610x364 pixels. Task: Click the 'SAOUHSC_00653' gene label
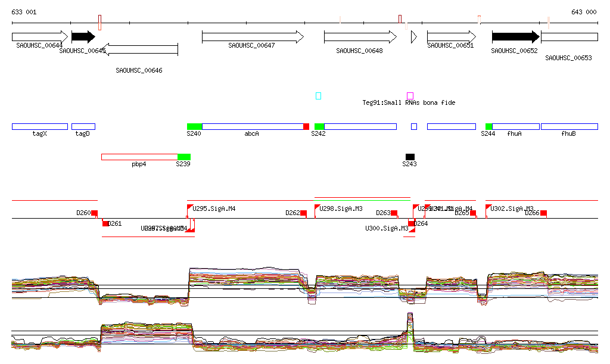tap(568, 58)
